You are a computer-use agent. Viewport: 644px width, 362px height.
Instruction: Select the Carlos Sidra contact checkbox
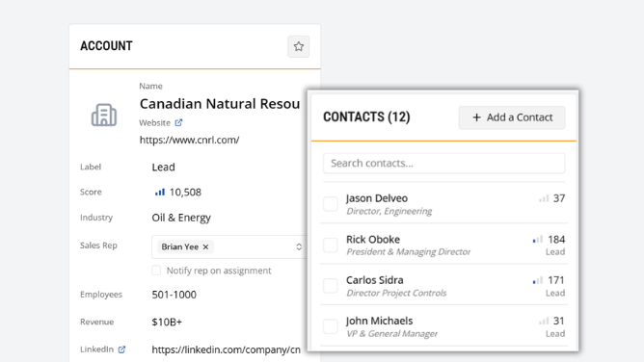[331, 286]
